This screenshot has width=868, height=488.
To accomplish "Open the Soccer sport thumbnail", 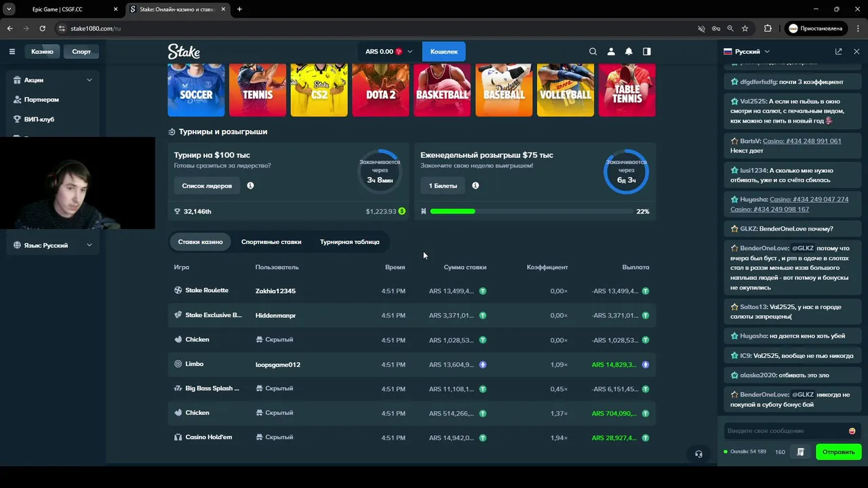I will pos(196,90).
